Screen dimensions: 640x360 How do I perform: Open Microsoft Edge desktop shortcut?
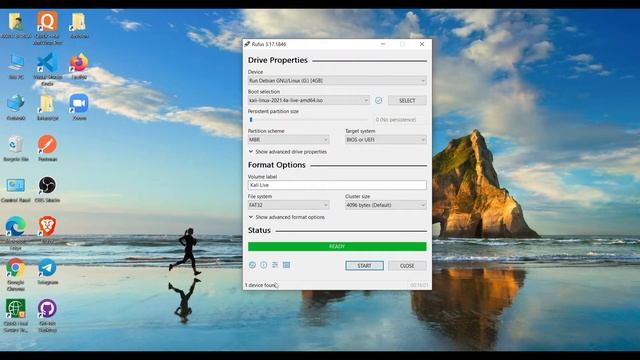tap(16, 227)
